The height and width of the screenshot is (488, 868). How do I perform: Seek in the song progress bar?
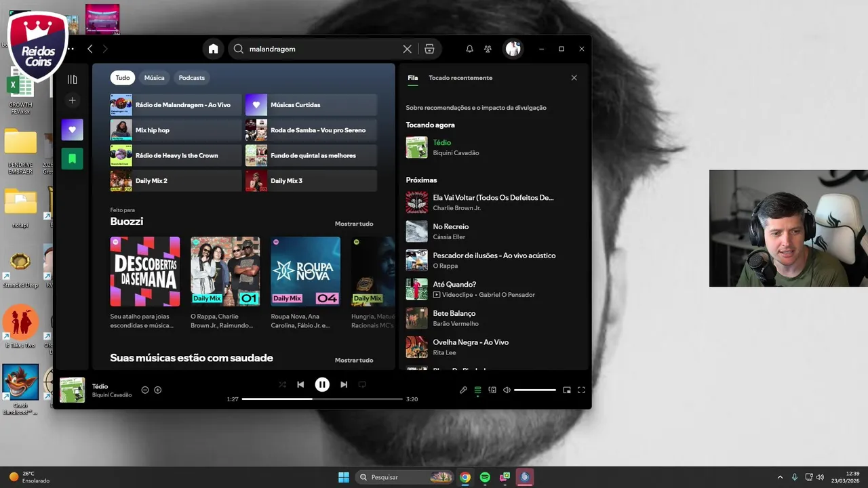click(x=322, y=399)
